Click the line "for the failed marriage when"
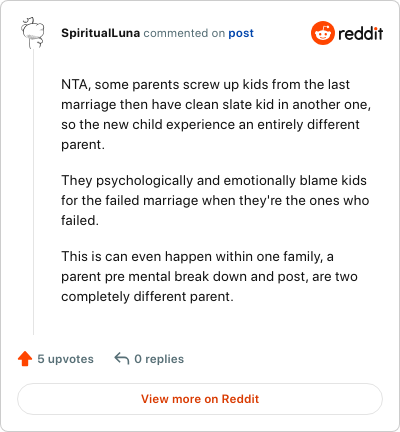Screen dimensions: 400x432 coord(215,200)
